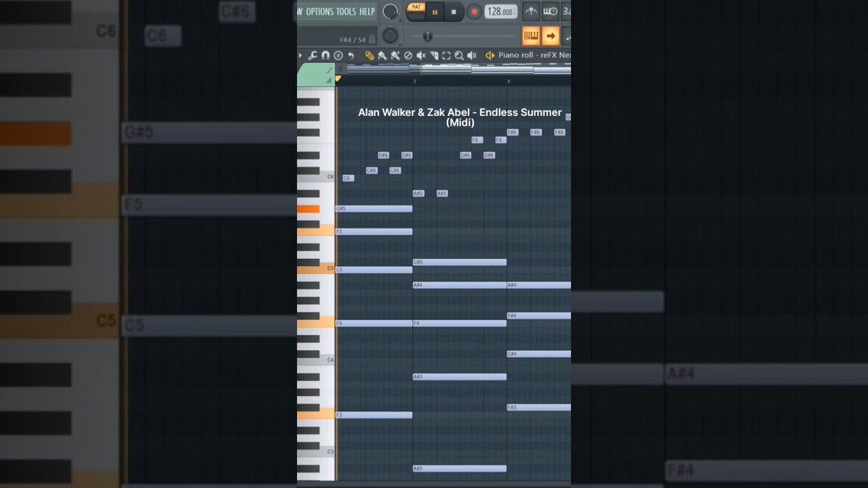Open the OPTIONS menu
This screenshot has height=488, width=868.
tap(320, 12)
